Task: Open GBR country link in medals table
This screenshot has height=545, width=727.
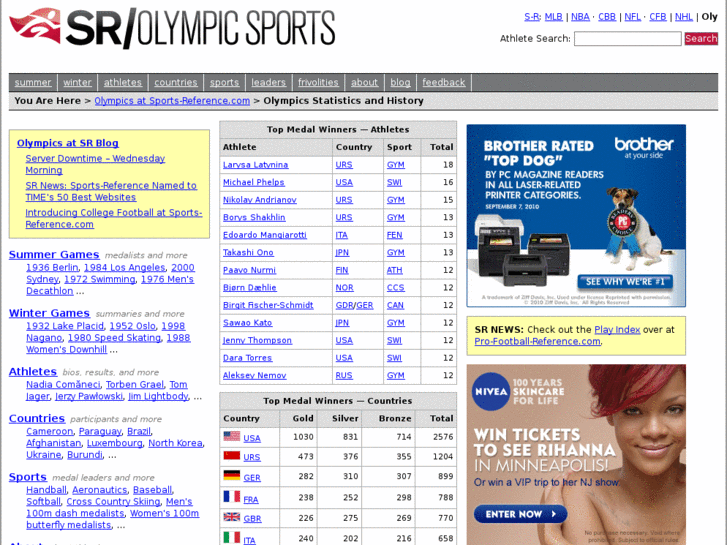Action: coord(252,519)
